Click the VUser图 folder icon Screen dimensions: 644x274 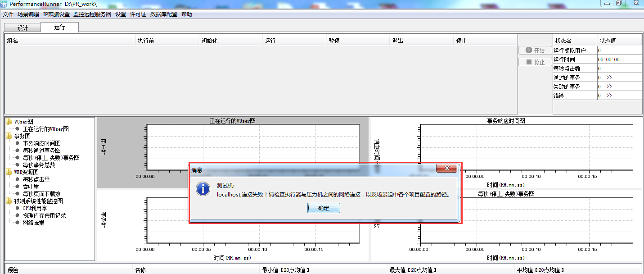click(x=9, y=122)
